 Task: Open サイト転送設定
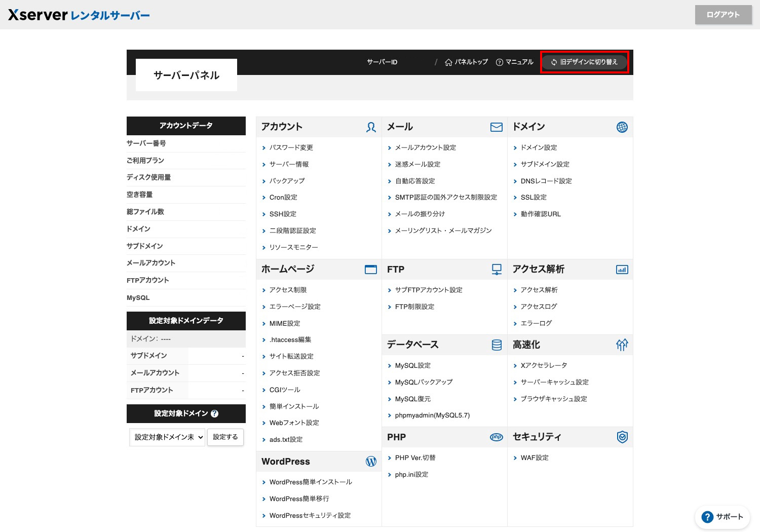pos(291,357)
